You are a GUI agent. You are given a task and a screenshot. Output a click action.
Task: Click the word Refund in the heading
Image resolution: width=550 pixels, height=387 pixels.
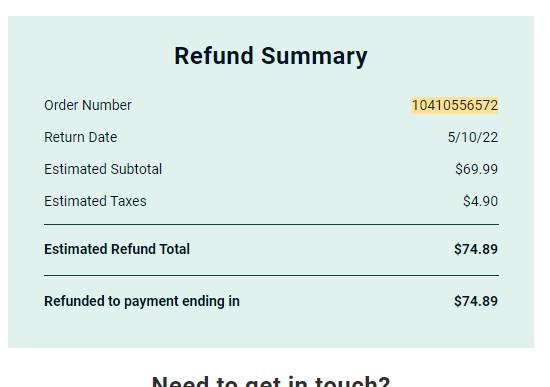214,55
